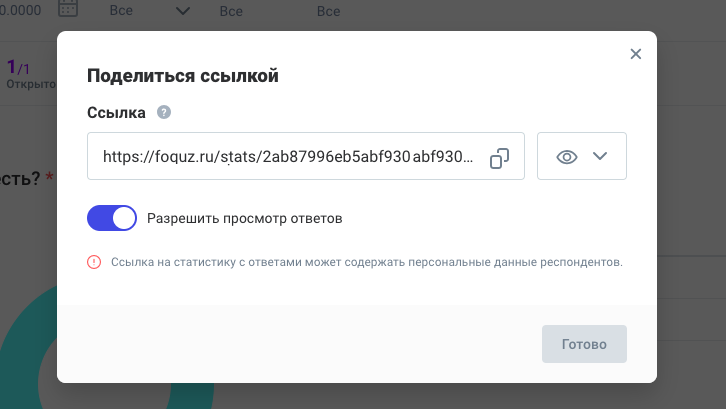The width and height of the screenshot is (726, 409).
Task: Expand the chevron next to eye icon
Action: click(600, 157)
